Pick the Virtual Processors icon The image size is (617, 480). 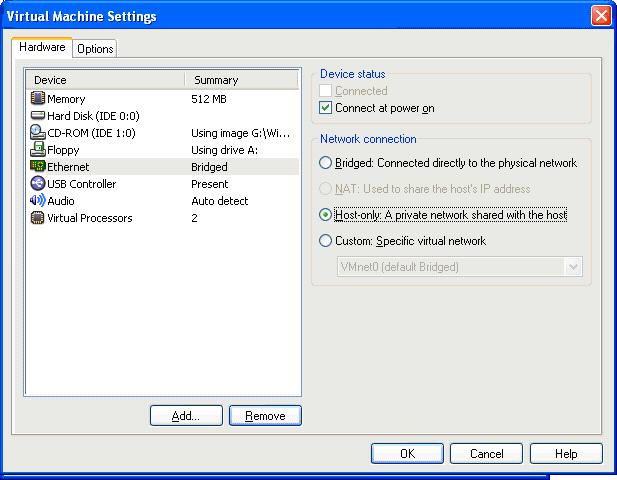tap(38, 218)
